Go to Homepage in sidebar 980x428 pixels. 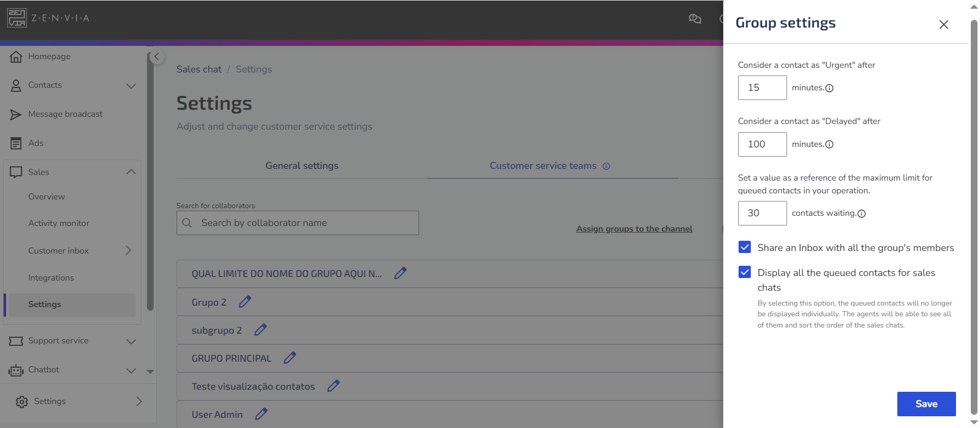point(50,57)
